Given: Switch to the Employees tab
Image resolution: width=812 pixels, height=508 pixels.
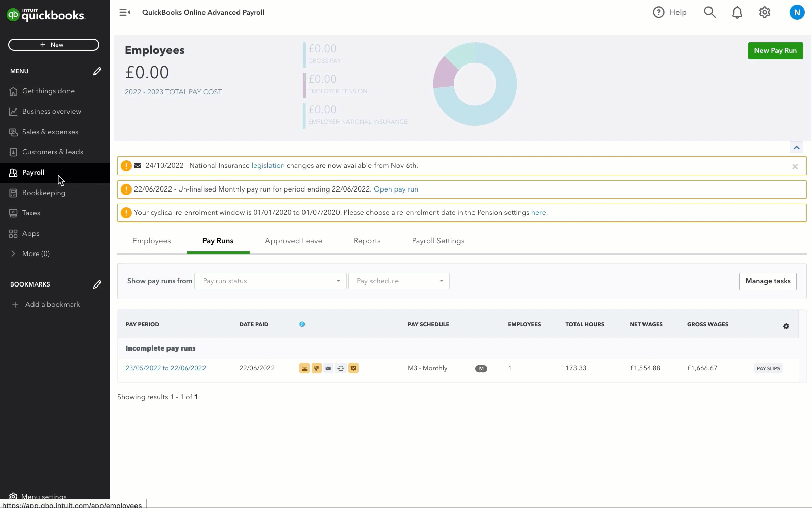Looking at the screenshot, I should tap(152, 241).
